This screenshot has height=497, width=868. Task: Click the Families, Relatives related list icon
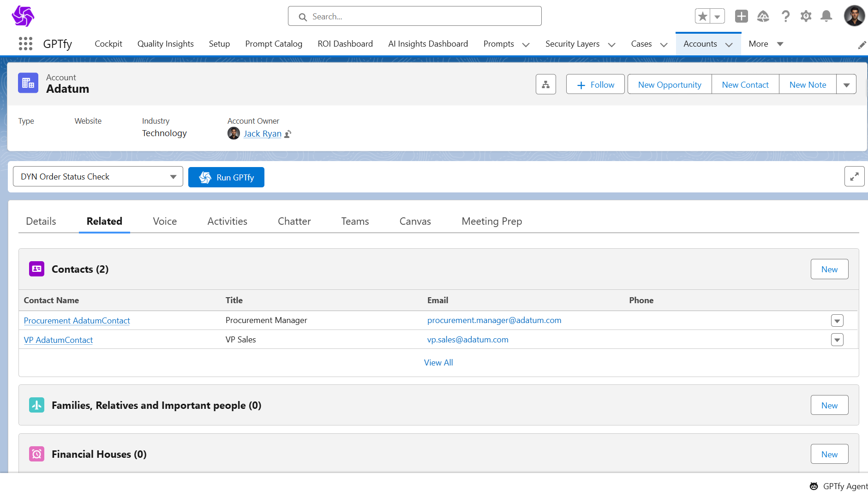click(x=36, y=405)
